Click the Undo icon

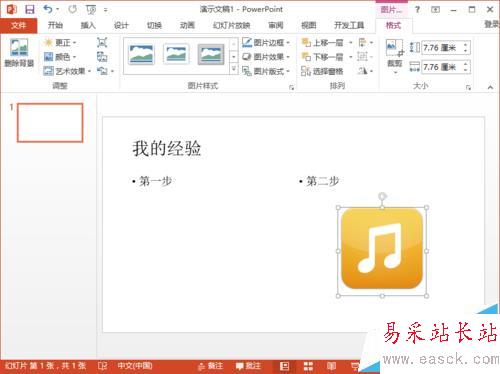(48, 9)
